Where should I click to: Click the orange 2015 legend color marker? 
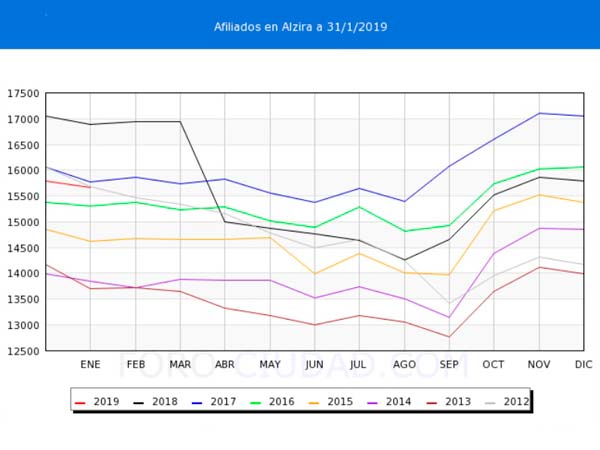click(314, 403)
